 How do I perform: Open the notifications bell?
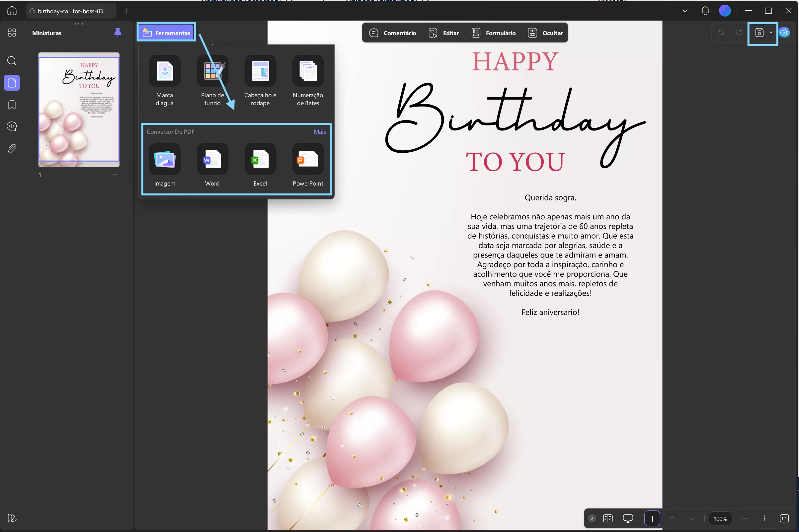(705, 11)
